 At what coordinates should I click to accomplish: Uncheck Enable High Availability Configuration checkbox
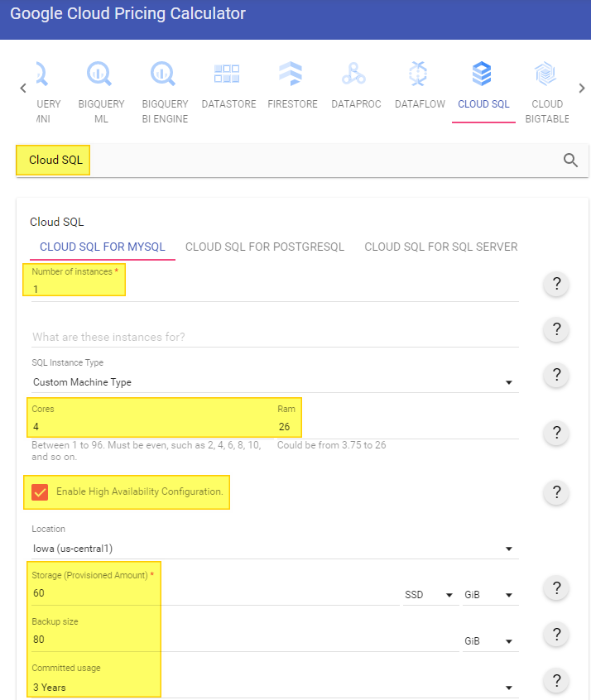pyautogui.click(x=40, y=492)
